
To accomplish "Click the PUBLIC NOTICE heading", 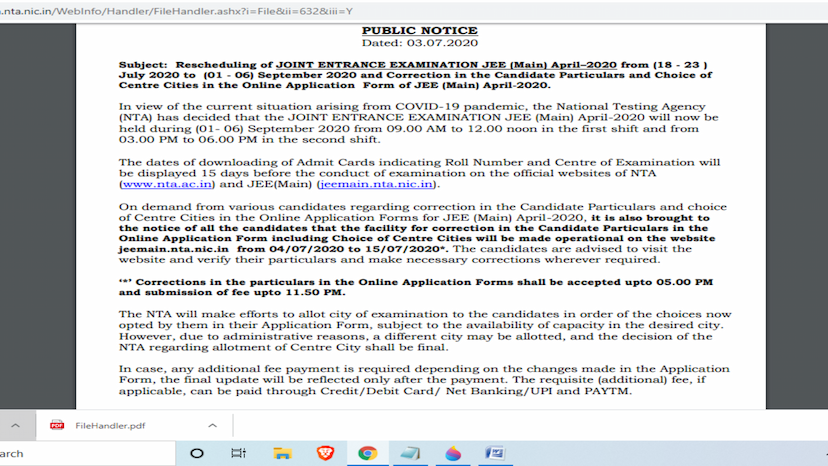I will 419,31.
